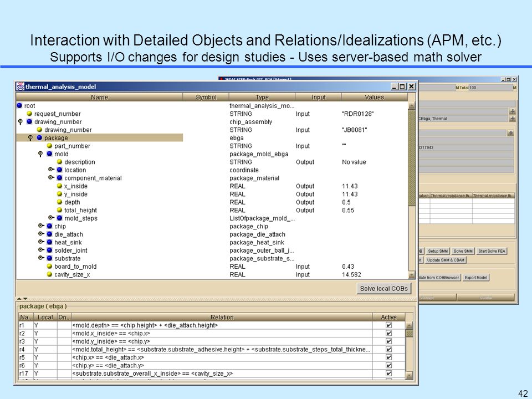Click yellow icon beside total_height

click(x=60, y=210)
